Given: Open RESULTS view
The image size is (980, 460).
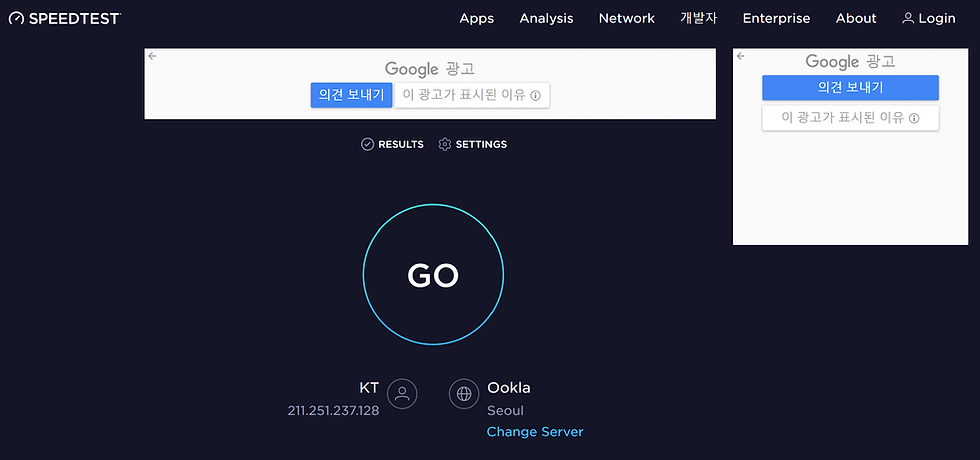Looking at the screenshot, I should (392, 144).
